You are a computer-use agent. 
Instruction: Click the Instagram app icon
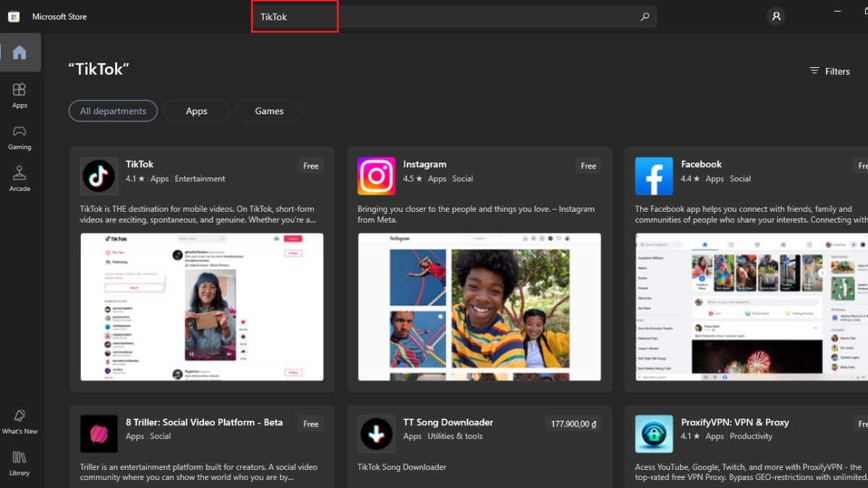376,176
